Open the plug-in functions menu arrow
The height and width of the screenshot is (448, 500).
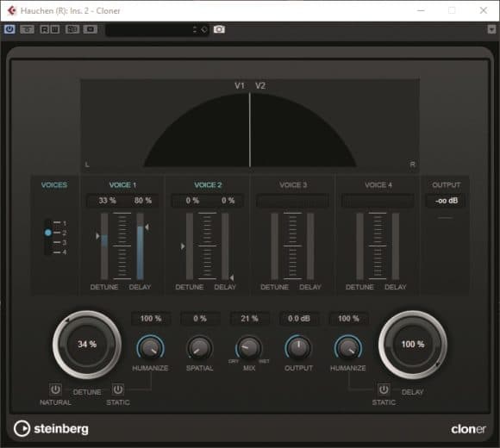pyautogui.click(x=491, y=29)
